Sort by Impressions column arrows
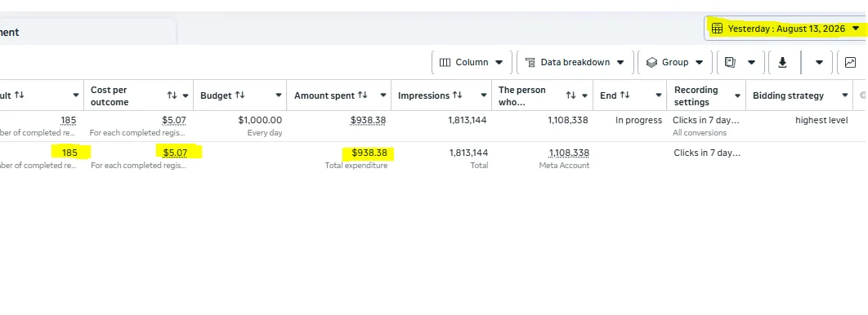 pyautogui.click(x=457, y=95)
